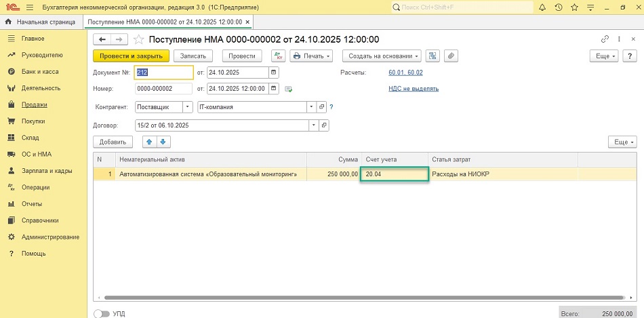Click the Счет учета cell 20.04

click(x=395, y=174)
